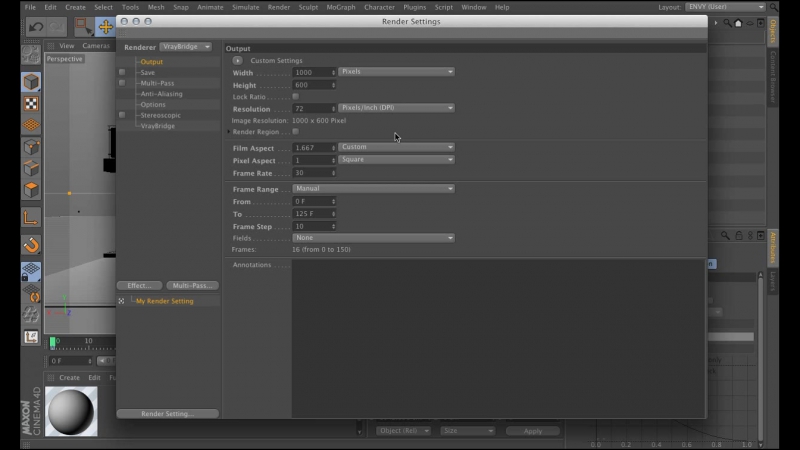Open the MoGraph menu
Viewport: 800px width, 450px height.
pos(341,7)
